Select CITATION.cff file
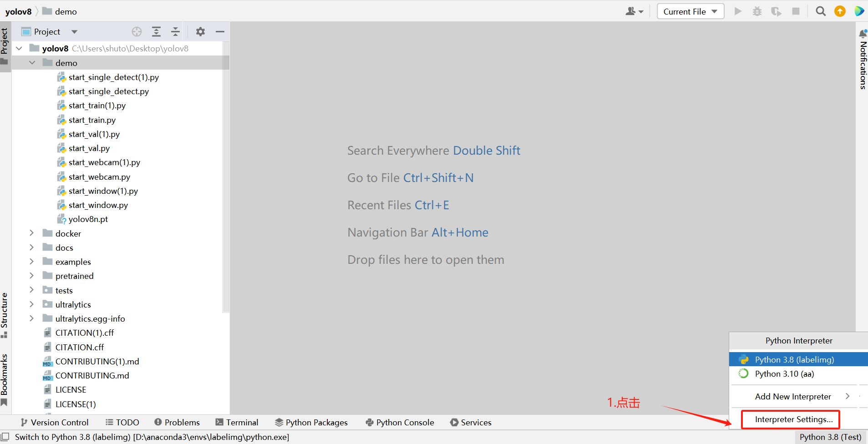 click(80, 348)
